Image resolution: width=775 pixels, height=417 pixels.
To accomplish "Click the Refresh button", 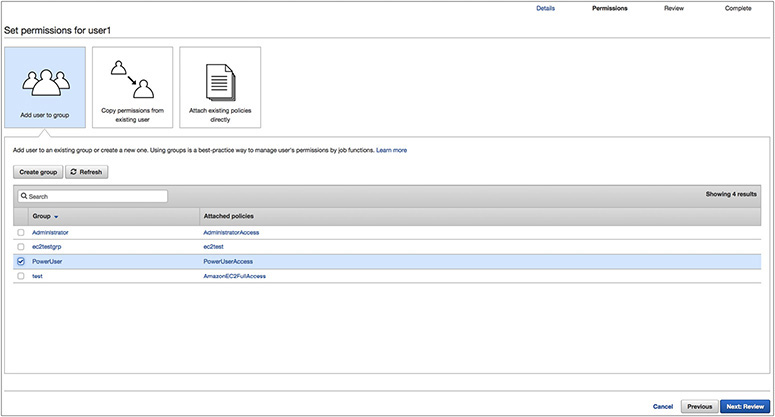I will tap(86, 172).
